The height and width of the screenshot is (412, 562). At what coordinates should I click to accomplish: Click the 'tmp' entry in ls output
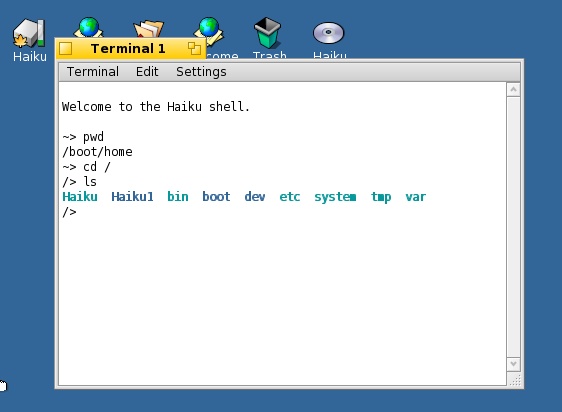point(381,197)
